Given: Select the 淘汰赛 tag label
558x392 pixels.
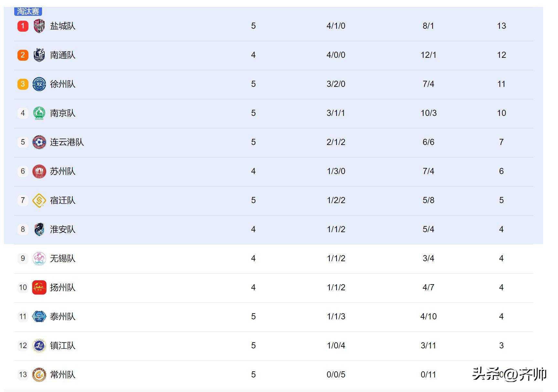Looking at the screenshot, I should coord(28,11).
